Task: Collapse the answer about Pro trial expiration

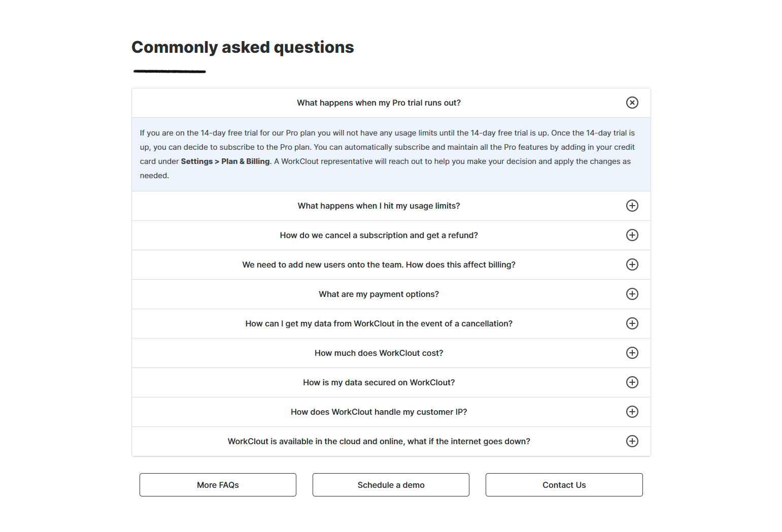Action: tap(632, 103)
